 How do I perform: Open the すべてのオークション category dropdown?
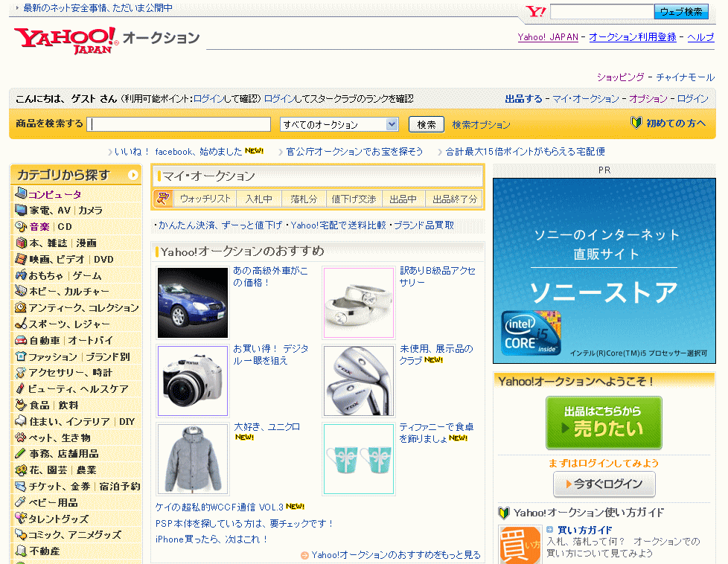click(339, 124)
